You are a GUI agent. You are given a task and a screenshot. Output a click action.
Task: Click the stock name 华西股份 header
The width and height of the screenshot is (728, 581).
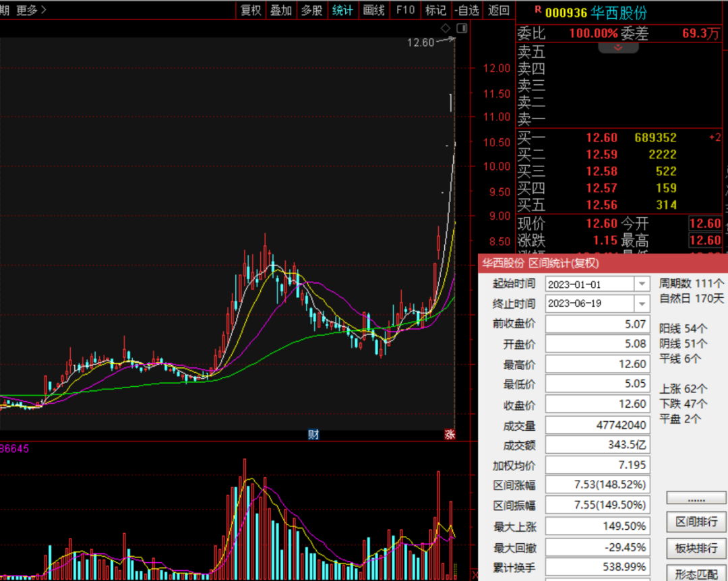click(x=618, y=13)
